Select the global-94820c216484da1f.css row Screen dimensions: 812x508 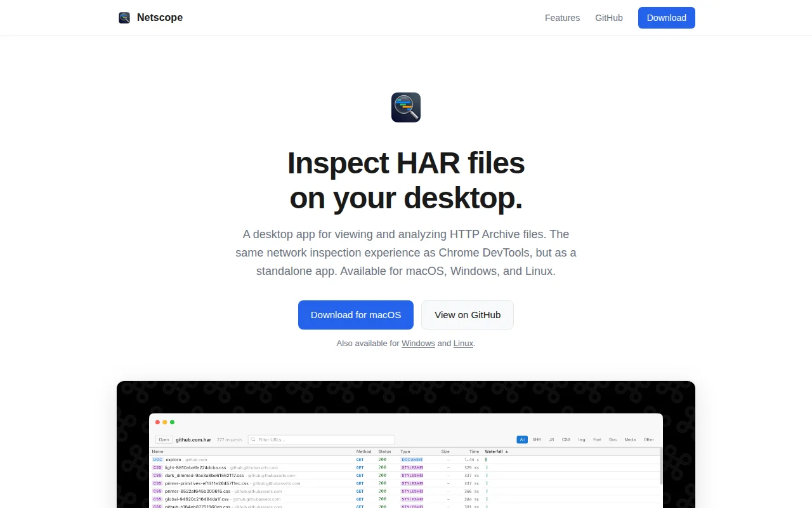(404, 499)
